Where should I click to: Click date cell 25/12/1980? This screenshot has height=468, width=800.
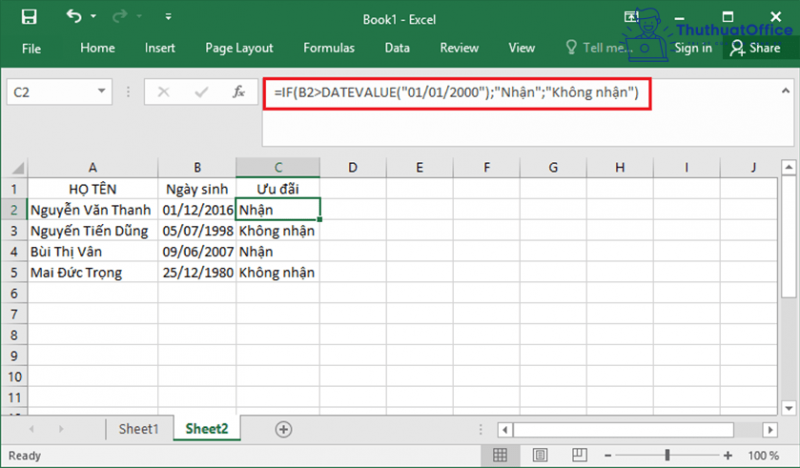click(197, 273)
